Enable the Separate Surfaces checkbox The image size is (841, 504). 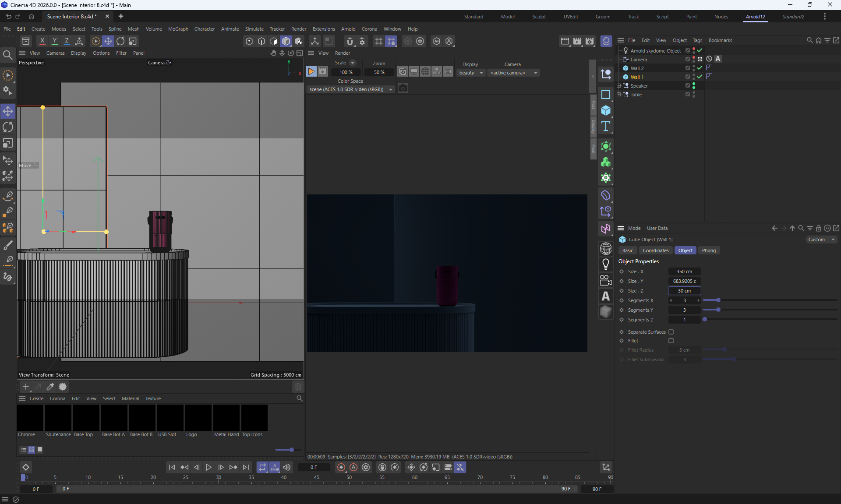tap(671, 332)
